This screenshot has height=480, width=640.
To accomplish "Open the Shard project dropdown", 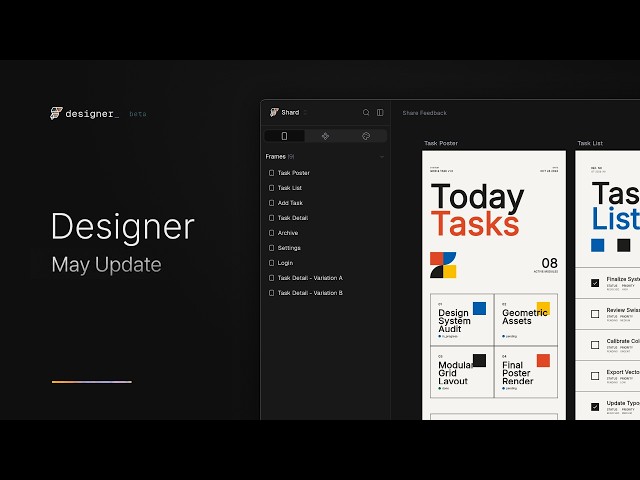I will tap(305, 113).
